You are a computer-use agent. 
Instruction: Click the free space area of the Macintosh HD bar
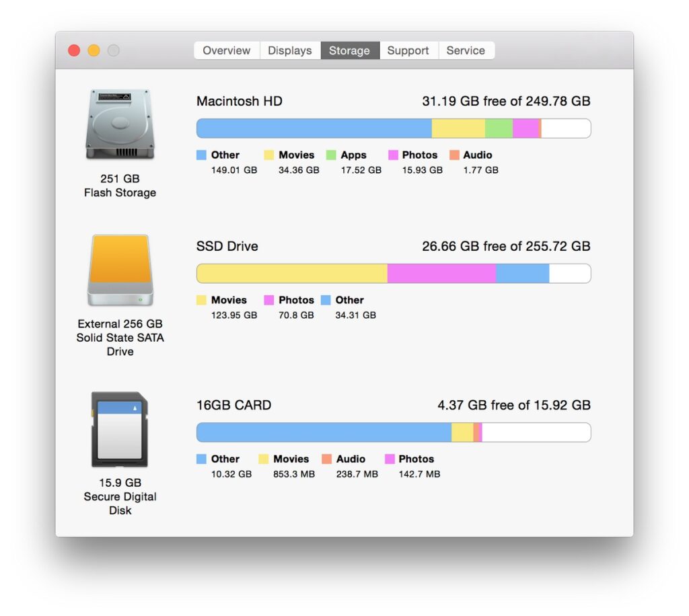pyautogui.click(x=565, y=128)
